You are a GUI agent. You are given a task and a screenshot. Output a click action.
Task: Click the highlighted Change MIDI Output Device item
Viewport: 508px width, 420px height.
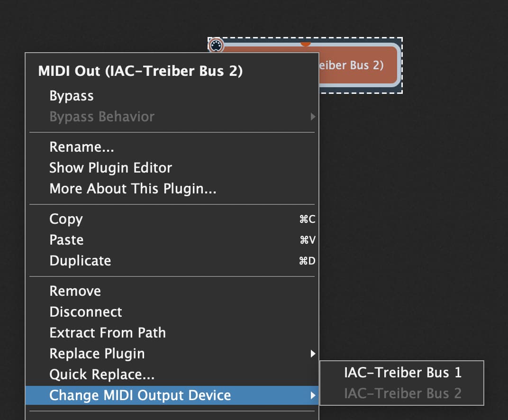pyautogui.click(x=140, y=395)
